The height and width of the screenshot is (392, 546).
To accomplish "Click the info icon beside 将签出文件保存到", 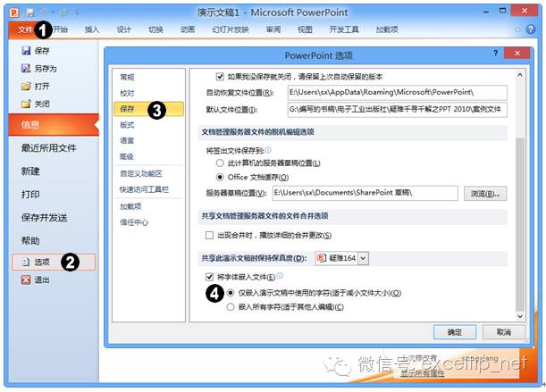I will click(x=268, y=150).
